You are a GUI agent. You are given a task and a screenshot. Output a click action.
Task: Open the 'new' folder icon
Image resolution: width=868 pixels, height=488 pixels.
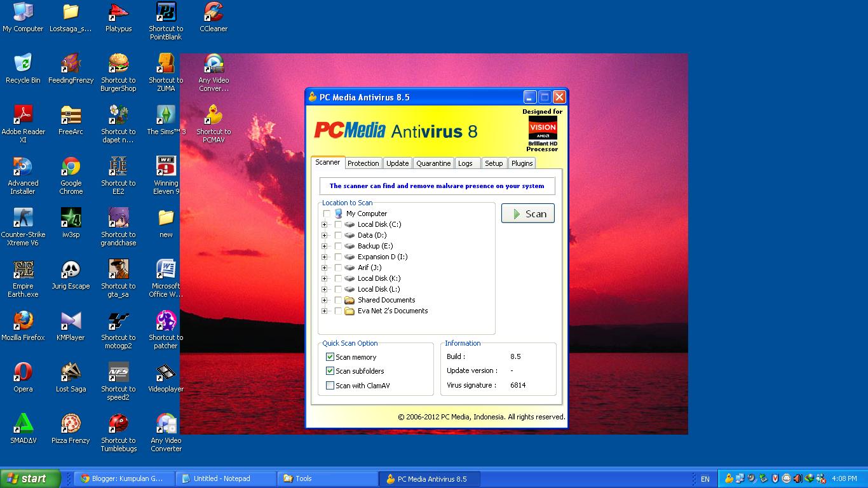(x=166, y=224)
